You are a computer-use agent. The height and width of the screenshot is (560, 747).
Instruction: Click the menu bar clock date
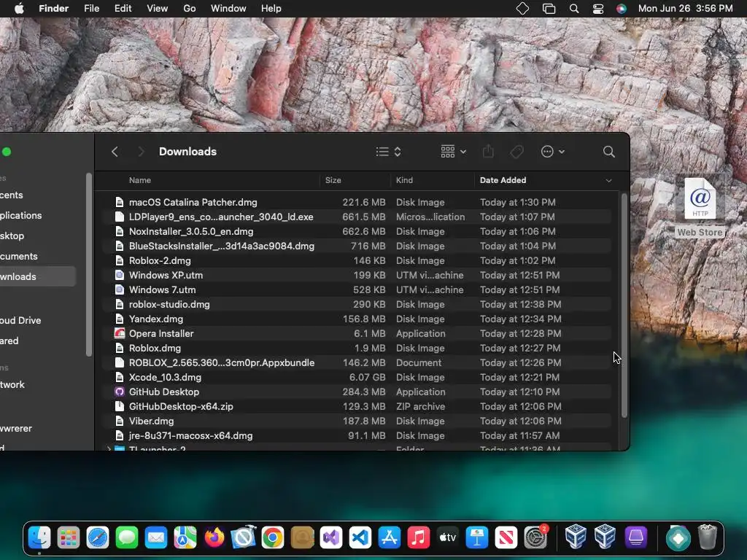pyautogui.click(x=685, y=9)
